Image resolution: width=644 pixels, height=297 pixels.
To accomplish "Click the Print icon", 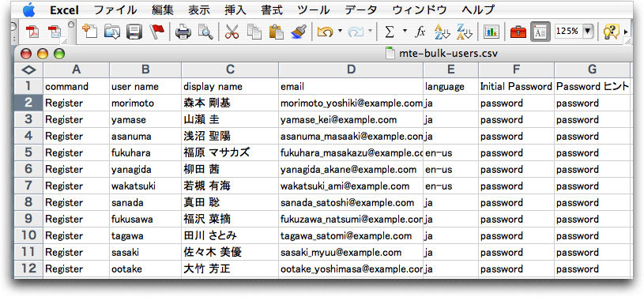I will (x=183, y=32).
